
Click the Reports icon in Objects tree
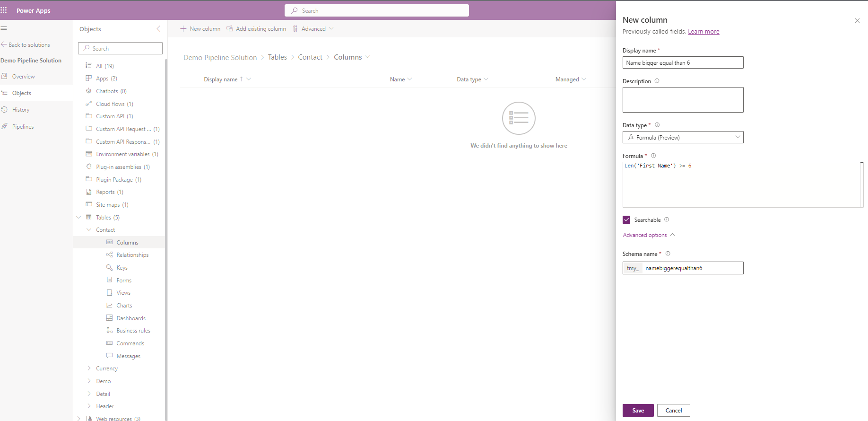88,192
